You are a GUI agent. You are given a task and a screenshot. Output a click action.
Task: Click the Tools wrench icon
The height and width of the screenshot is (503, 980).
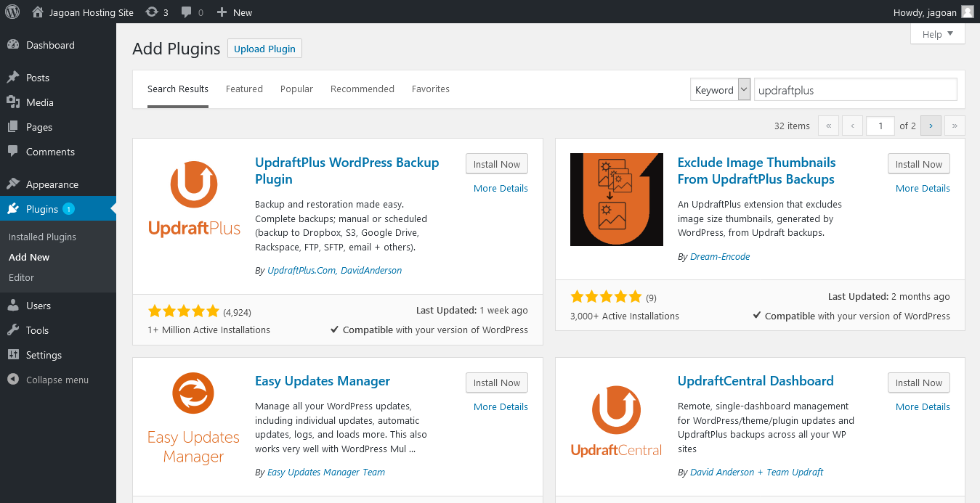tap(13, 330)
